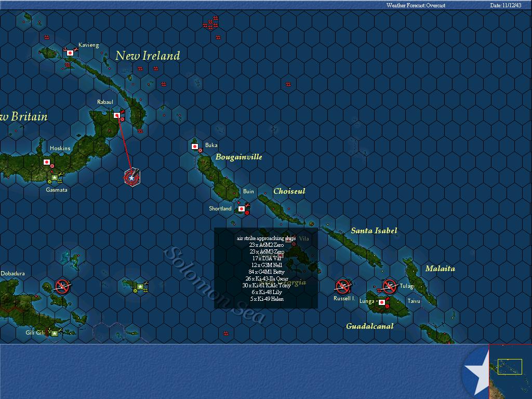Viewport: 532px width, 399px height.
Task: Click the crossed-out marker at Tulagi
Action: (x=390, y=286)
